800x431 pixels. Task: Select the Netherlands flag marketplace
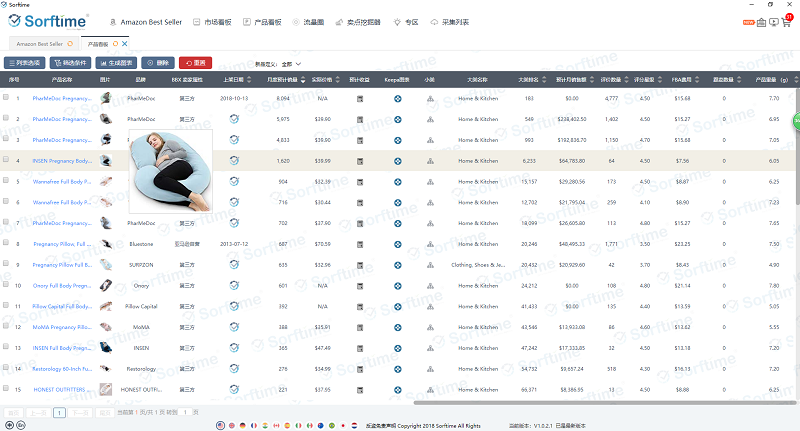pos(354,425)
